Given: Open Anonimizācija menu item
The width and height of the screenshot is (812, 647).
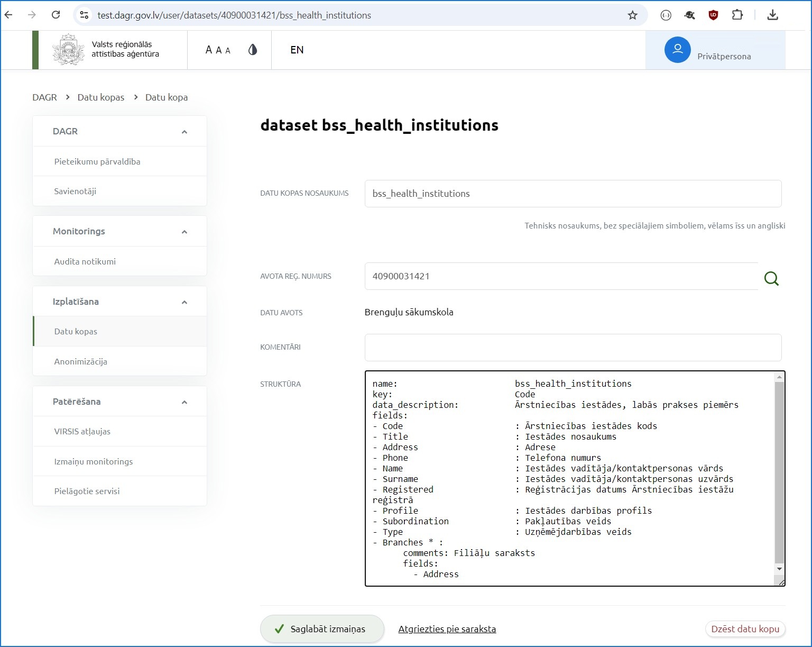Looking at the screenshot, I should 119,361.
